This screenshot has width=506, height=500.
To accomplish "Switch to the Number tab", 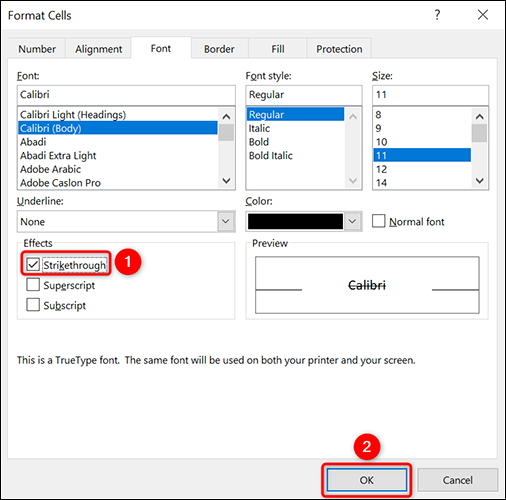I will click(x=37, y=49).
